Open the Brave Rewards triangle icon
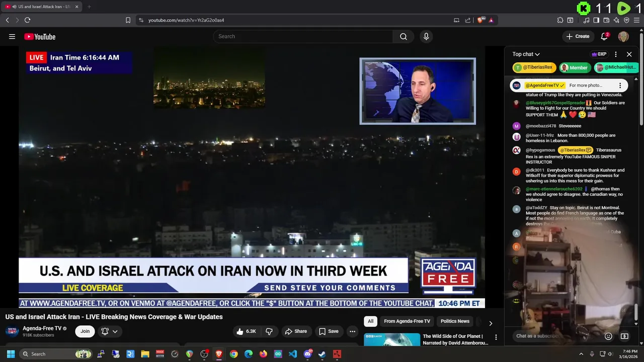The height and width of the screenshot is (362, 644). (x=491, y=20)
